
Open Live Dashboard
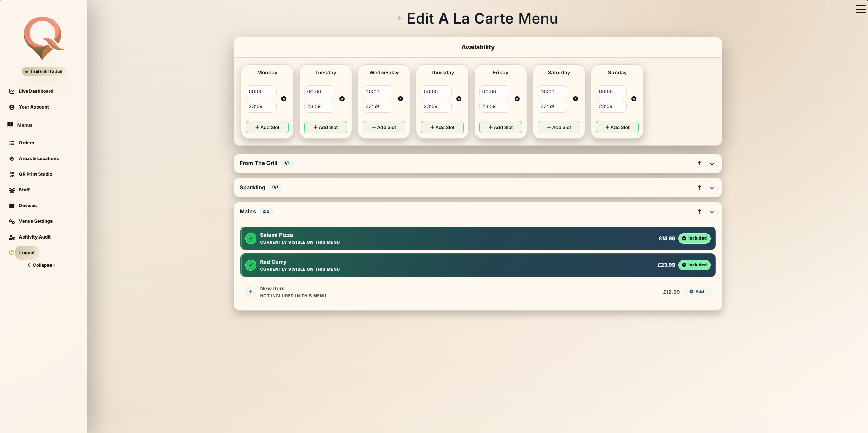point(36,91)
